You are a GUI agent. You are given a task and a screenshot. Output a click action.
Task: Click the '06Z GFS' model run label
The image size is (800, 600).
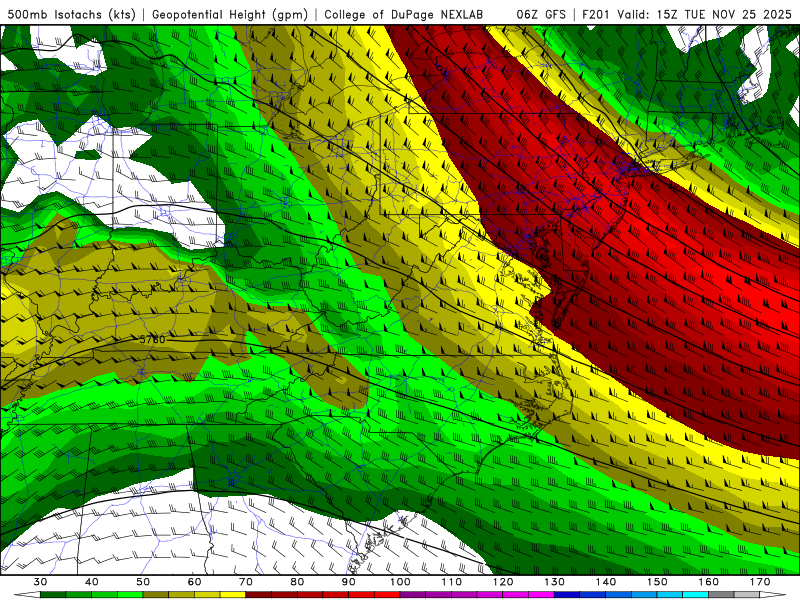[541, 14]
